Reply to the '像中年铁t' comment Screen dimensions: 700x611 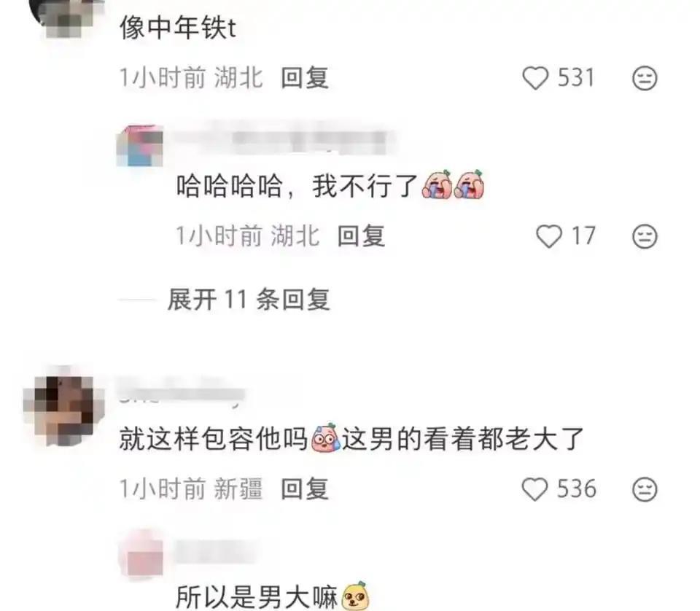(x=305, y=78)
